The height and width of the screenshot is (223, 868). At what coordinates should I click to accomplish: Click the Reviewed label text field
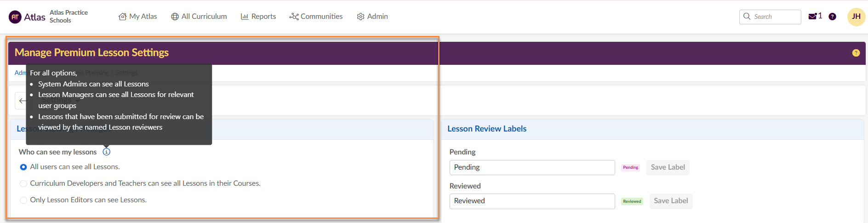click(532, 201)
